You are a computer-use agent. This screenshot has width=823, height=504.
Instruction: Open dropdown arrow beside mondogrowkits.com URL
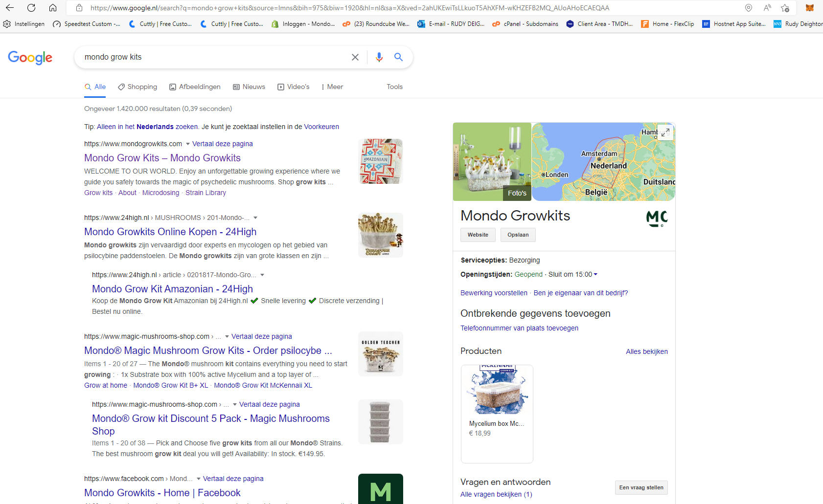pos(188,144)
